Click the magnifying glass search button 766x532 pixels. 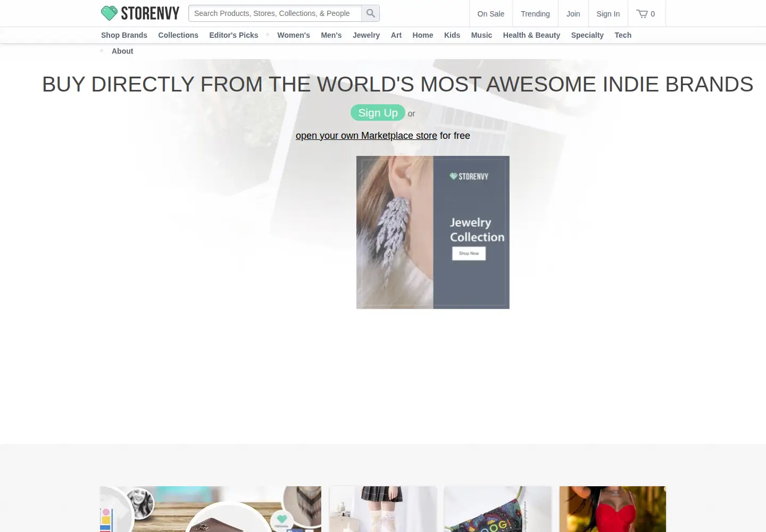(x=371, y=13)
